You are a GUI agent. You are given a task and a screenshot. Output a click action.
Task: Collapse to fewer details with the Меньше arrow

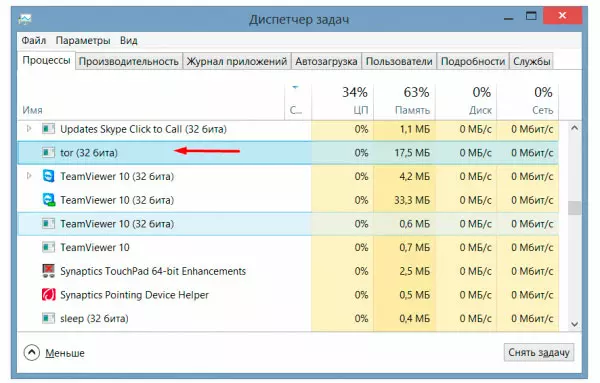click(x=32, y=352)
